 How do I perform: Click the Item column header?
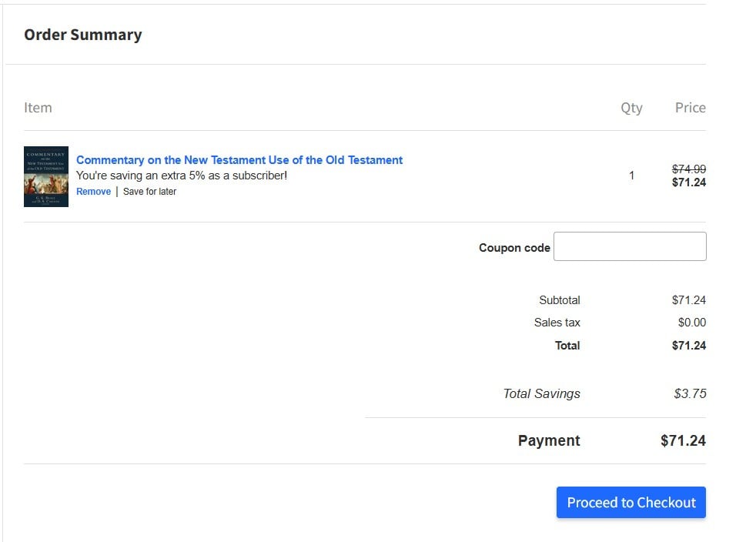(x=38, y=108)
